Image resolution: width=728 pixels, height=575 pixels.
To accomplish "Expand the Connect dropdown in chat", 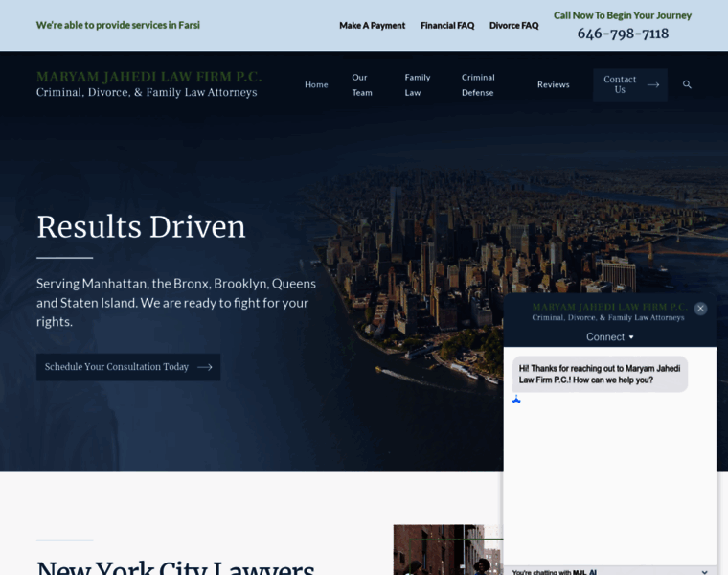I will pyautogui.click(x=609, y=337).
